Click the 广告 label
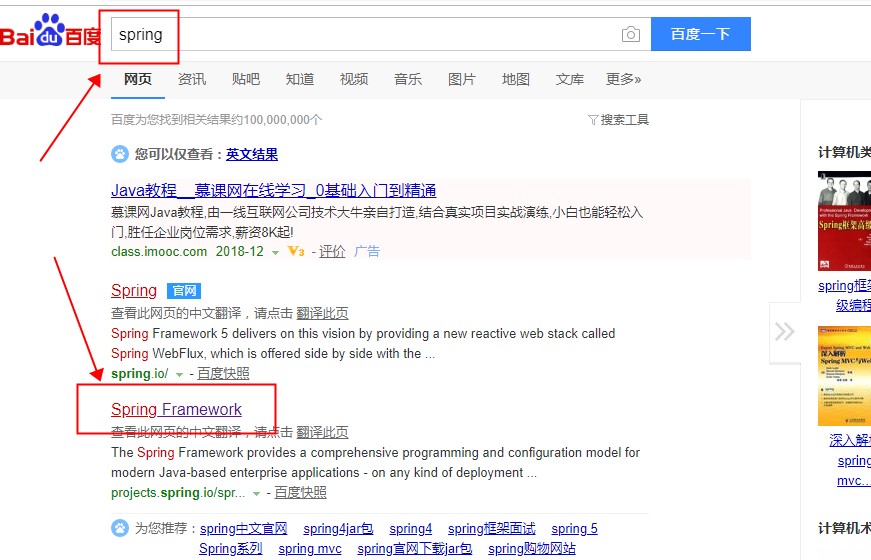The image size is (871, 560). click(367, 252)
